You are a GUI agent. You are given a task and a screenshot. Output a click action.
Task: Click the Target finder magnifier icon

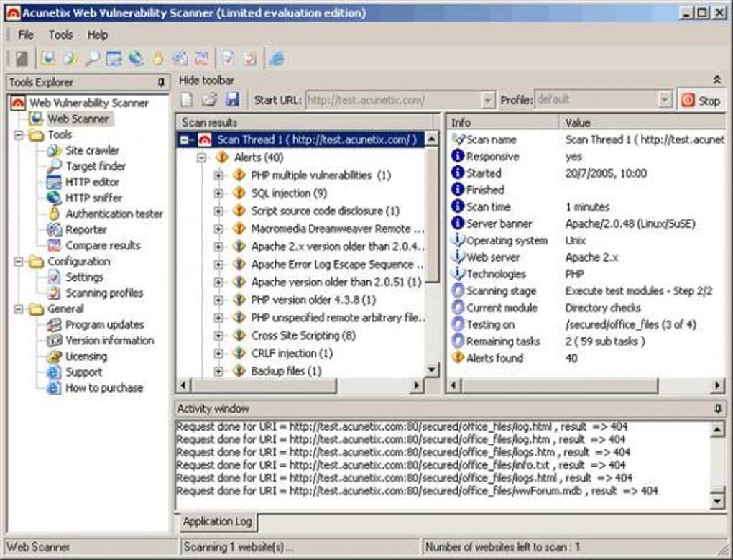point(55,166)
